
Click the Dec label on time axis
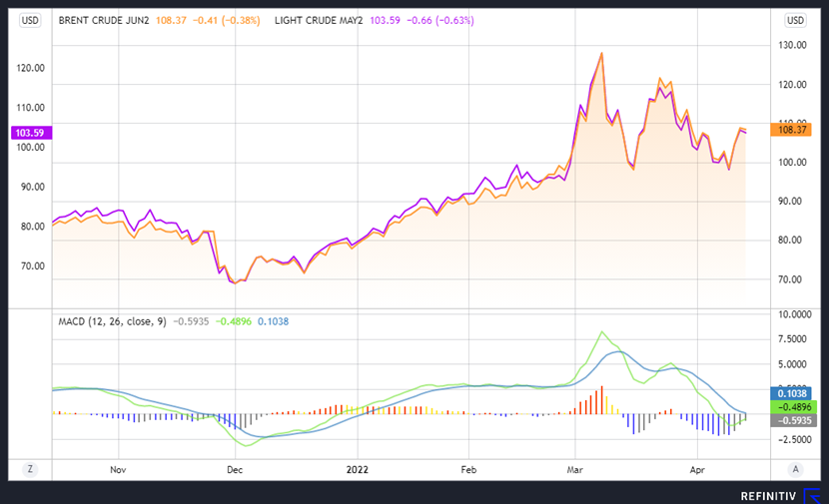(x=235, y=470)
